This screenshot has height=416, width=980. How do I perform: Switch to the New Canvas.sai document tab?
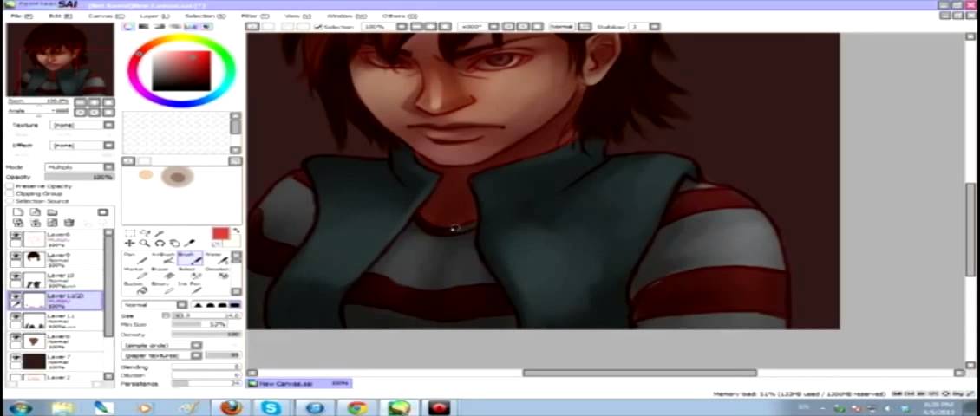[x=299, y=384]
